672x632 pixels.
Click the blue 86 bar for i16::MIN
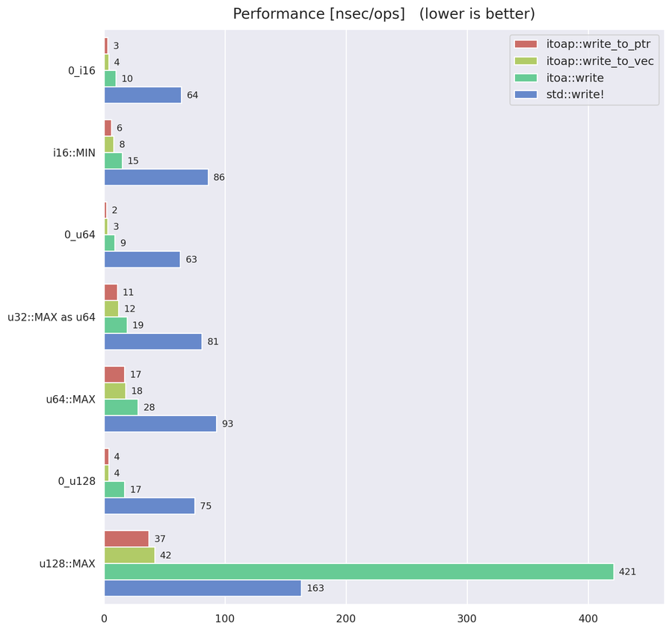pyautogui.click(x=156, y=177)
